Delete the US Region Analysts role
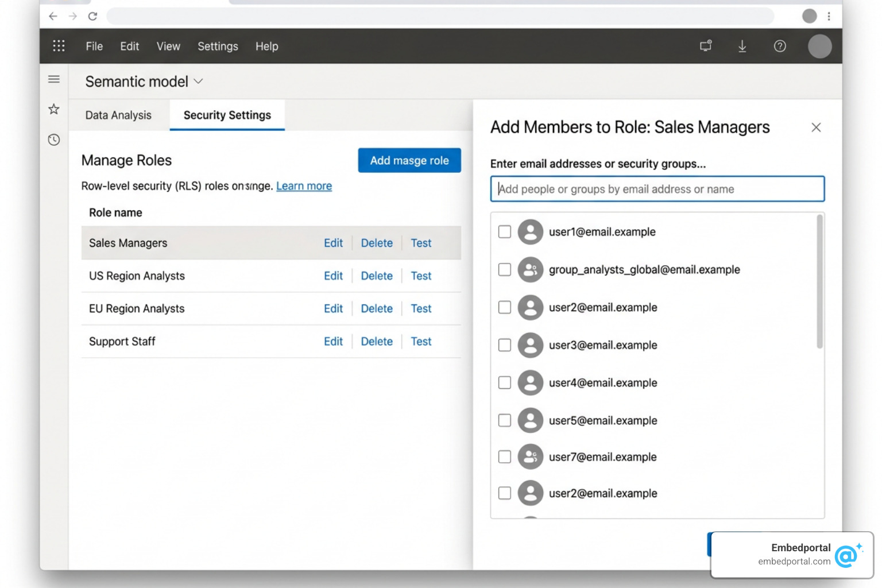The height and width of the screenshot is (588, 882). (x=377, y=276)
